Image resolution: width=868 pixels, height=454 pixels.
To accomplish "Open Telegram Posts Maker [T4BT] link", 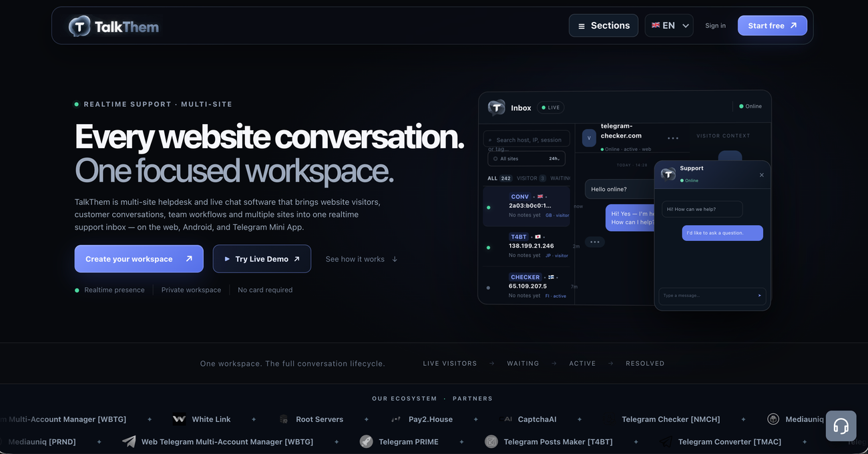I will pos(558,441).
